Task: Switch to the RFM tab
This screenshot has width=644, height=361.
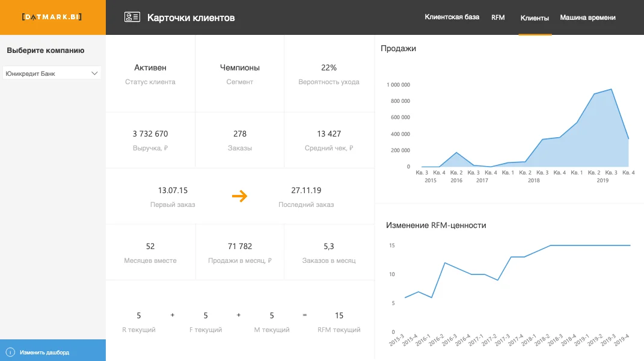Action: point(498,17)
